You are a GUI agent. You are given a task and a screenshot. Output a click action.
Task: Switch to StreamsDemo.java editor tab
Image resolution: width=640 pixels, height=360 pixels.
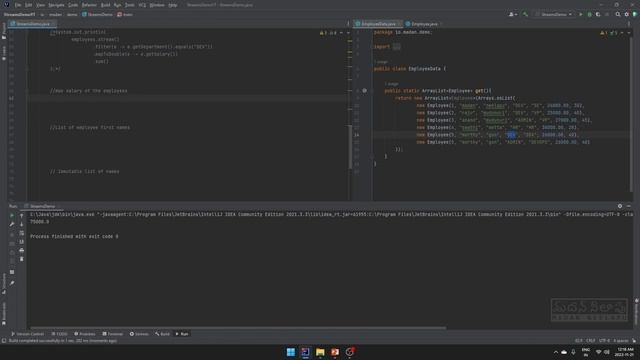tap(33, 24)
